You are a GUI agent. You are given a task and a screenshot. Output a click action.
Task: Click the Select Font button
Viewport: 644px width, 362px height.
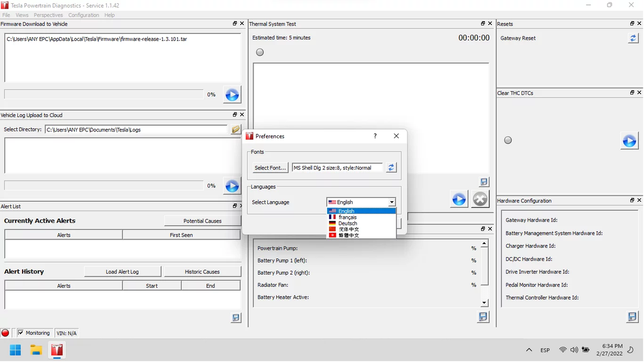click(x=270, y=168)
